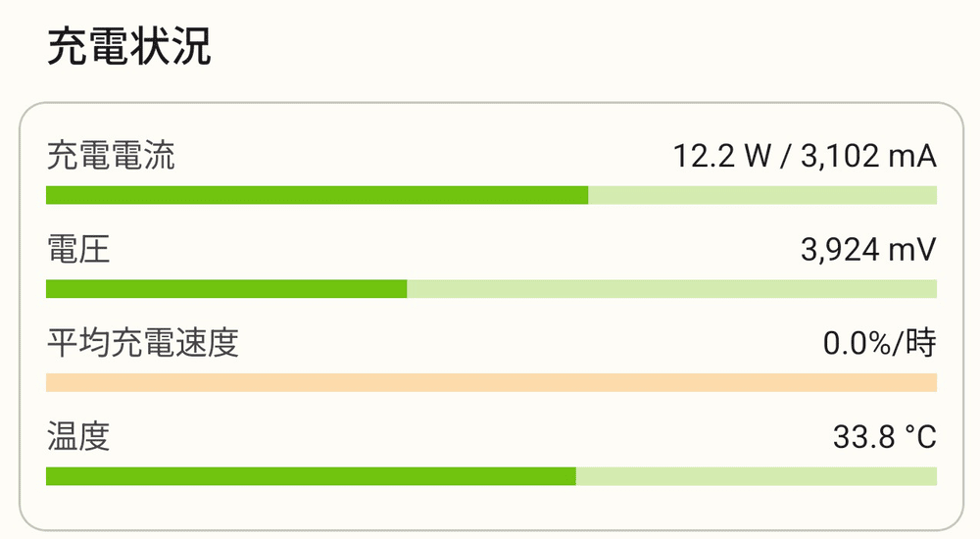Click the filled part of 温度 bar
This screenshot has width=980, height=539.
pos(311,476)
